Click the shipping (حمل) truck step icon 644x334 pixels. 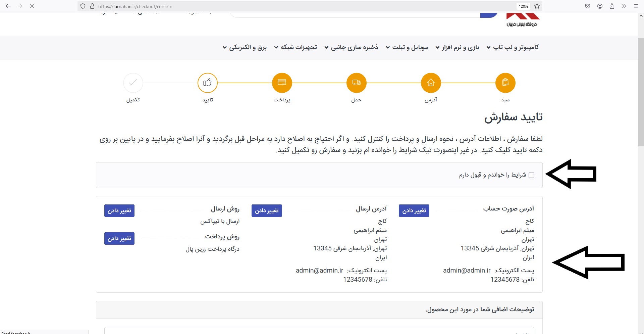coord(356,83)
